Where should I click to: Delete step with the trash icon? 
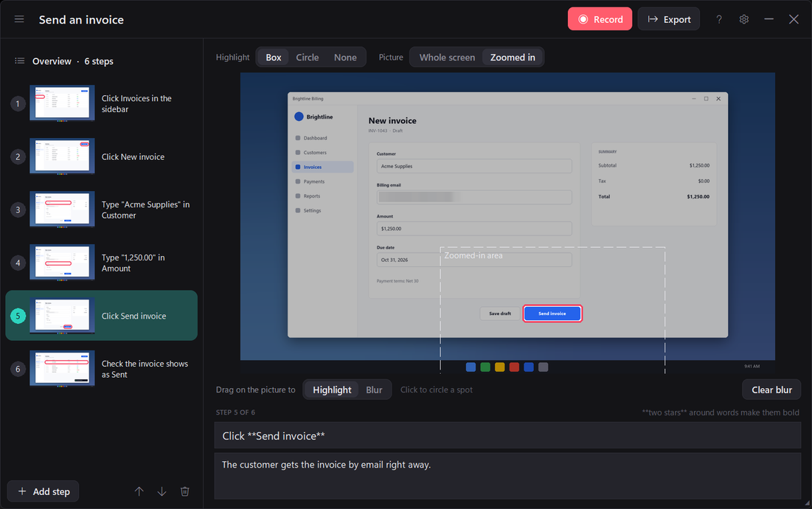[185, 491]
